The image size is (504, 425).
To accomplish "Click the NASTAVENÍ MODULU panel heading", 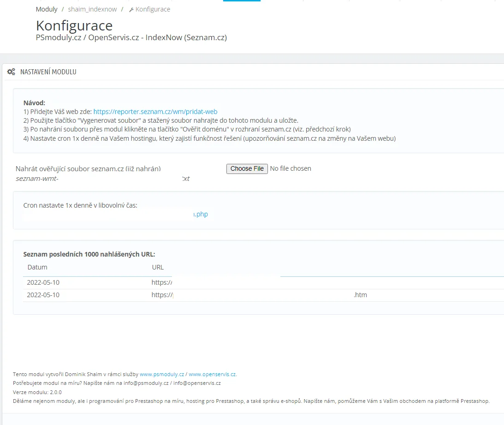I will 48,72.
